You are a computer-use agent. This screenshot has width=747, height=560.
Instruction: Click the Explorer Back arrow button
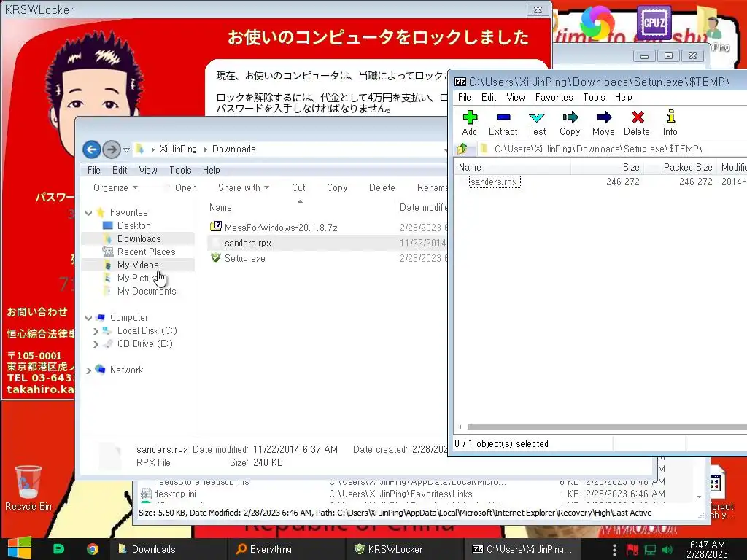pyautogui.click(x=91, y=149)
